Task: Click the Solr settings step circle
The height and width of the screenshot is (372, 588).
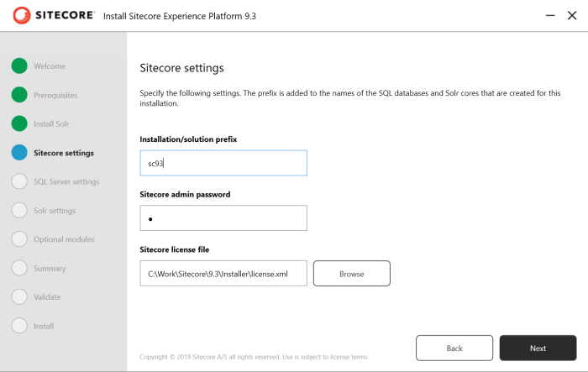Action: [19, 211]
